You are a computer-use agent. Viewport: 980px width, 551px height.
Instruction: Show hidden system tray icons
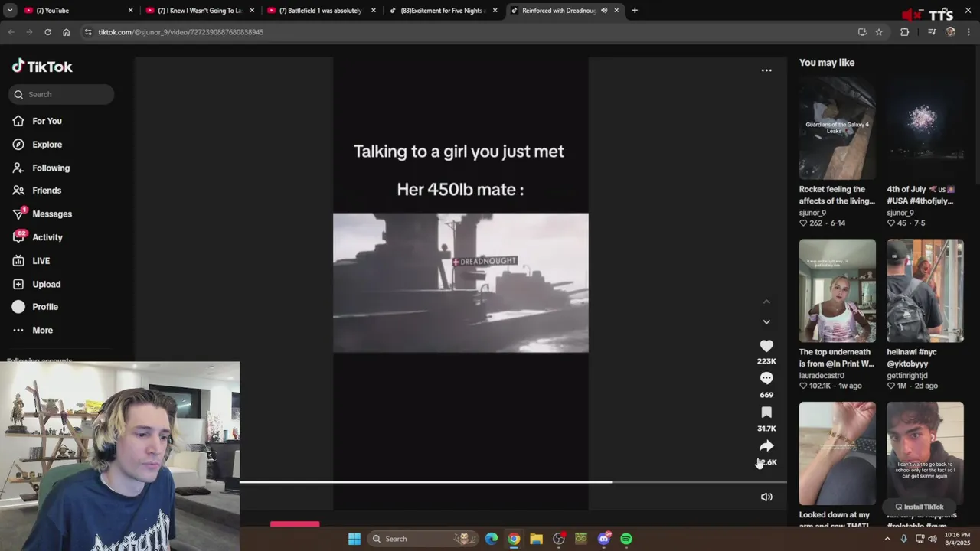point(887,539)
